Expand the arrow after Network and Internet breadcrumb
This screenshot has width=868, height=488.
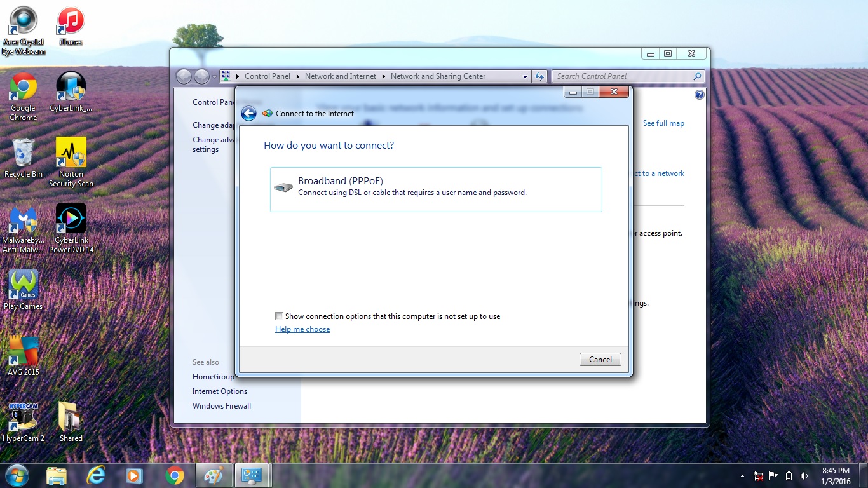383,76
